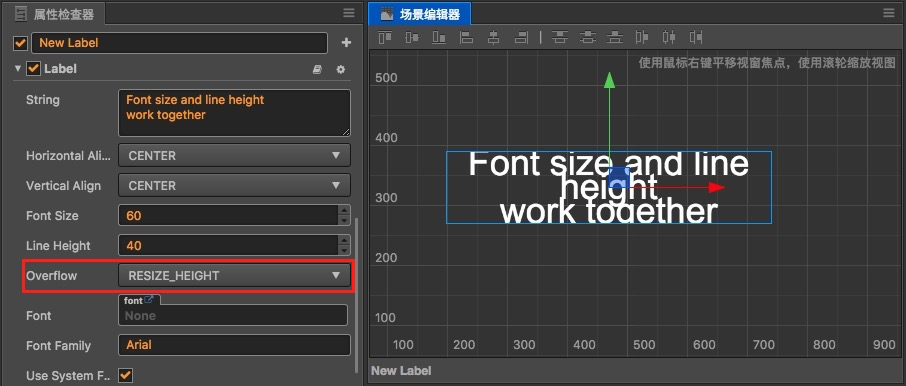Image resolution: width=906 pixels, height=386 pixels.
Task: Increase Line Height with up stepper arrow
Action: (344, 240)
